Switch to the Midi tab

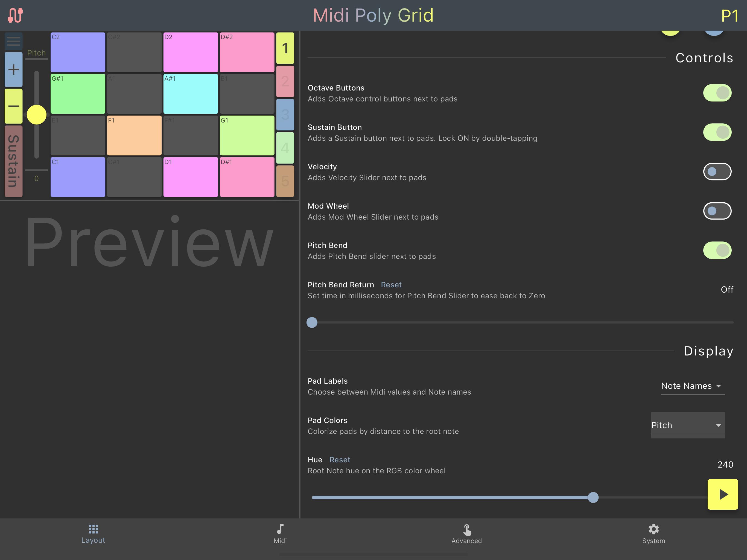coord(280,534)
